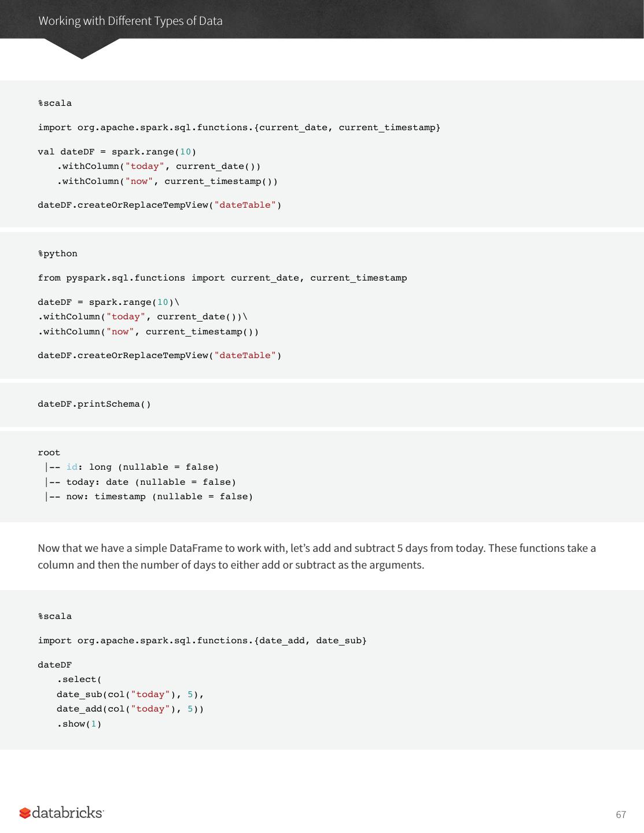644x833 pixels.
Task: Click the "today: date" schema line
Action: point(150,482)
